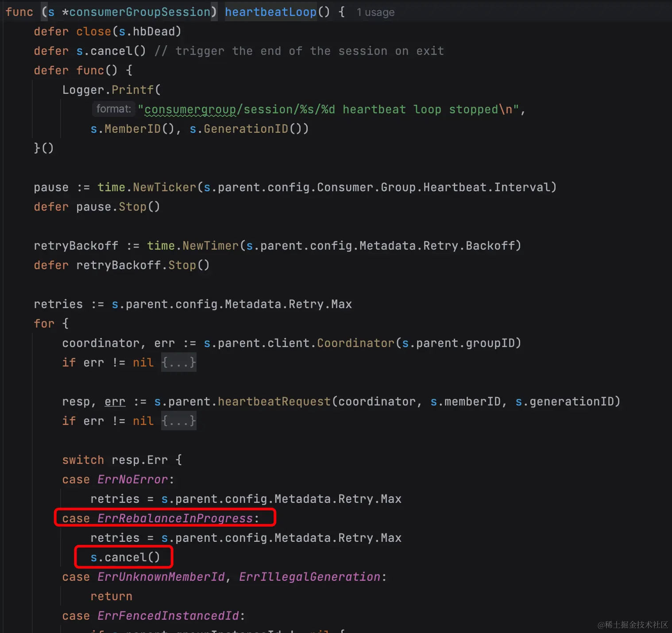The width and height of the screenshot is (672, 633).
Task: Click heartbeatRequest method call
Action: (274, 401)
